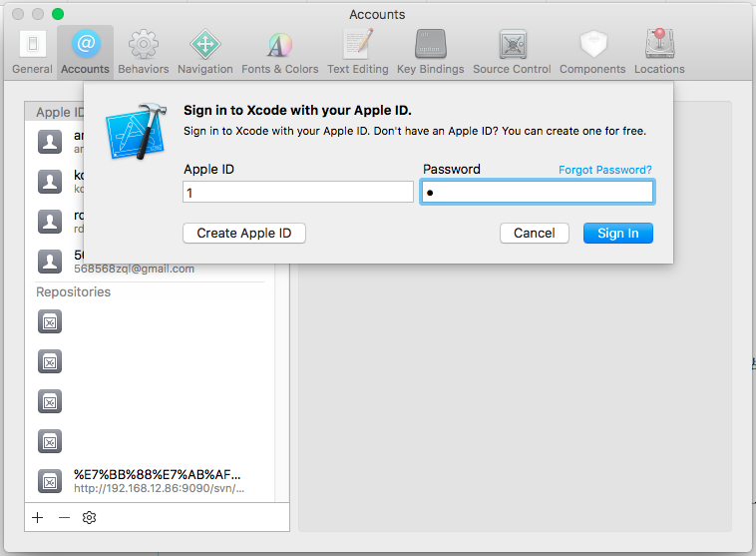Image resolution: width=756 pixels, height=556 pixels.
Task: Remove selected account with minus button
Action: pos(64,517)
